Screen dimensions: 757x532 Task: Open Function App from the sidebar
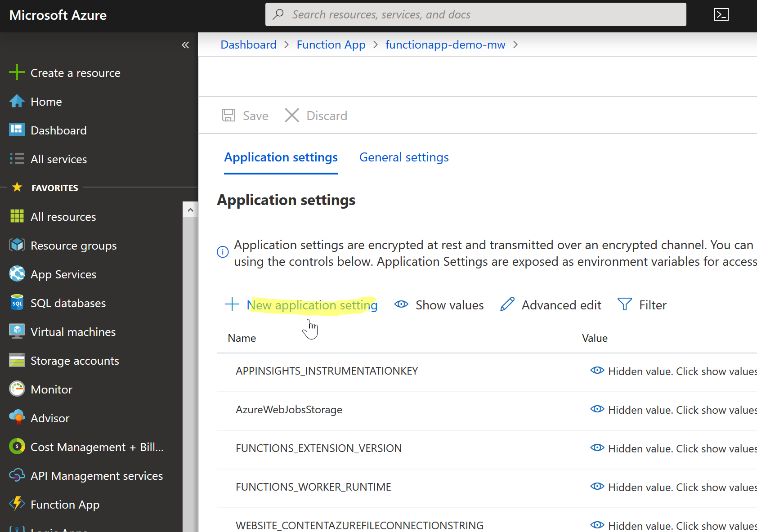pos(65,504)
